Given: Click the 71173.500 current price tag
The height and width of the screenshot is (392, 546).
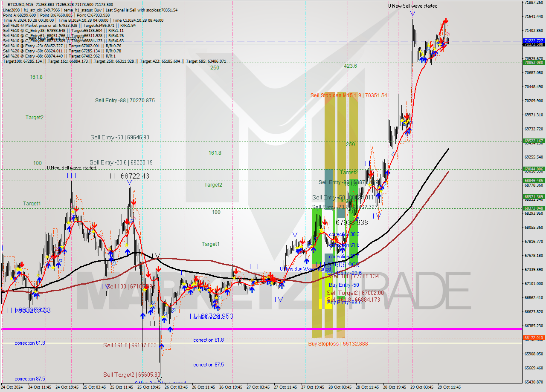Looking at the screenshot, I should [534, 44].
